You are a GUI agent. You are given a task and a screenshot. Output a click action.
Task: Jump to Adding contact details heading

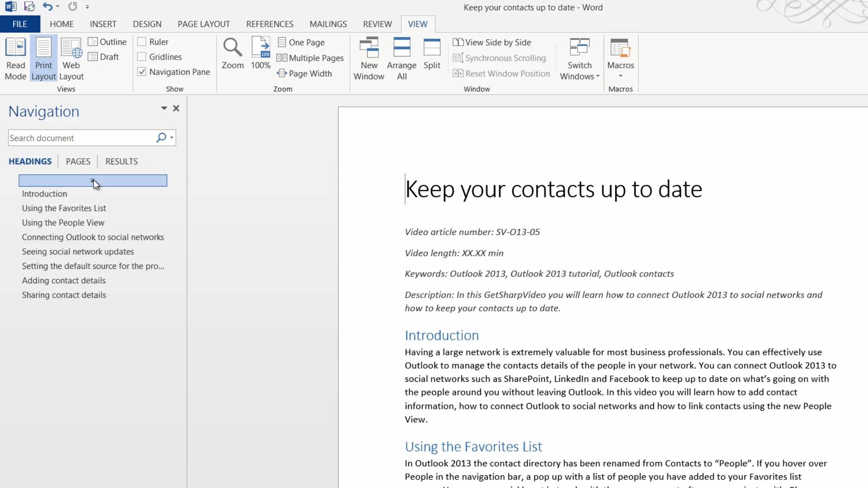(x=64, y=281)
